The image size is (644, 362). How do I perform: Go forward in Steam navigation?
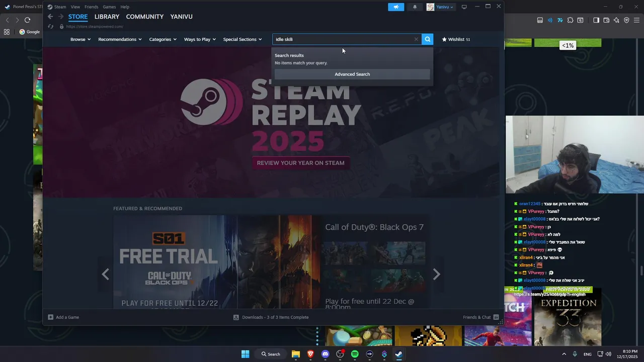tap(61, 17)
